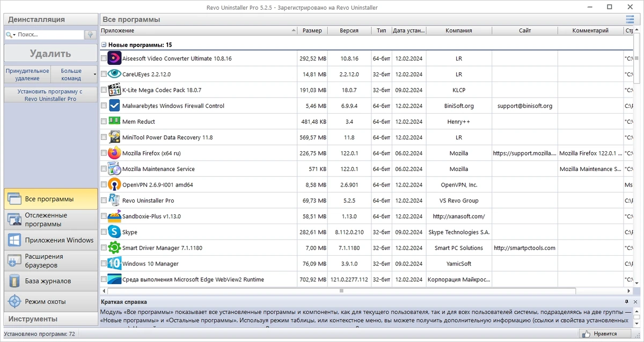Click the OpenVPN icon
This screenshot has width=644, height=342.
pos(115,184)
